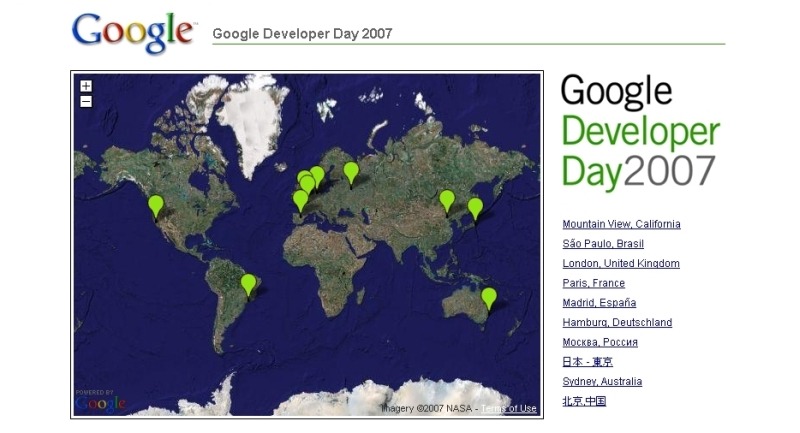Image resolution: width=800 pixels, height=433 pixels.
Task: Select the Mountain View marker in California
Action: (x=156, y=207)
